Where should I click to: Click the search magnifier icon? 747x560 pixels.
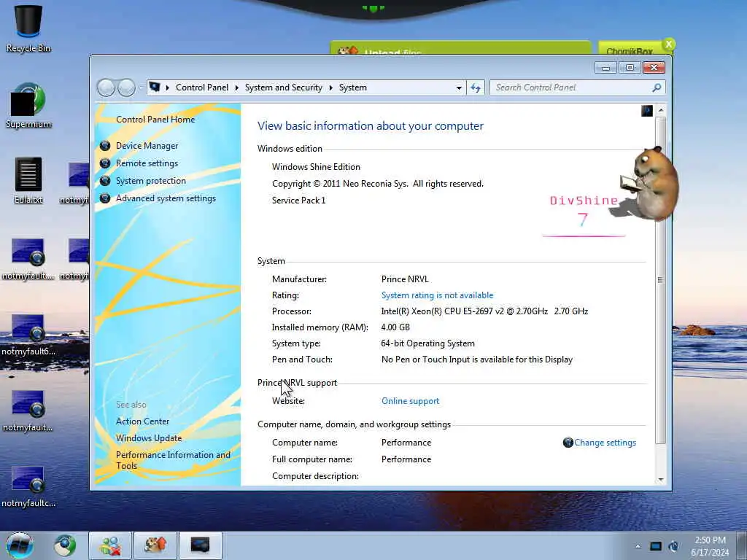click(x=657, y=87)
